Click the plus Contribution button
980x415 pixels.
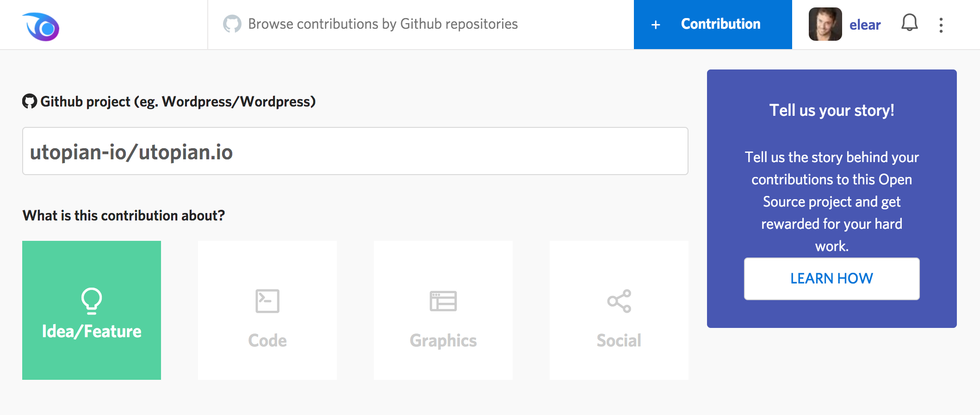click(x=713, y=25)
